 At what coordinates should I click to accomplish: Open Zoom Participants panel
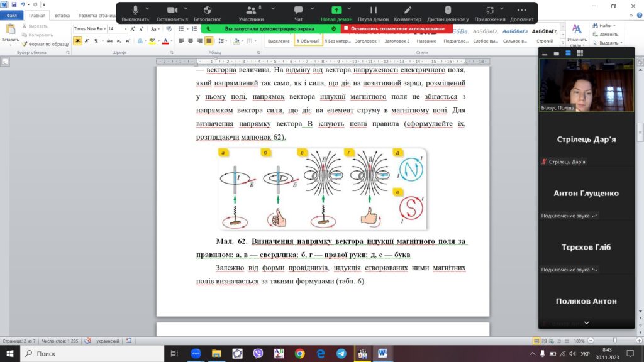pyautogui.click(x=251, y=13)
